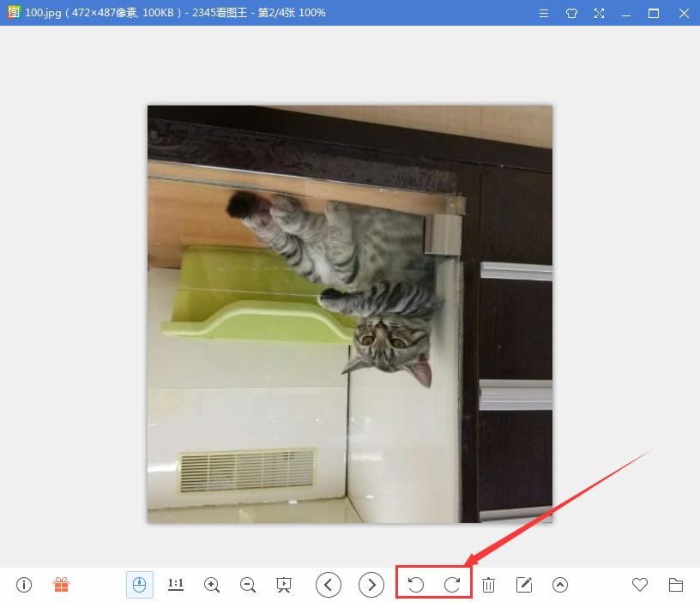Open the image editor with the pencil icon

pyautogui.click(x=524, y=585)
